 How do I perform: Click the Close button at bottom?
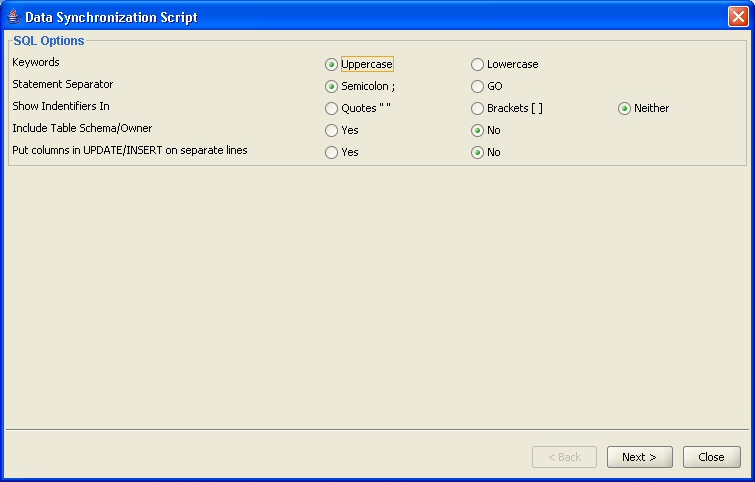[712, 457]
